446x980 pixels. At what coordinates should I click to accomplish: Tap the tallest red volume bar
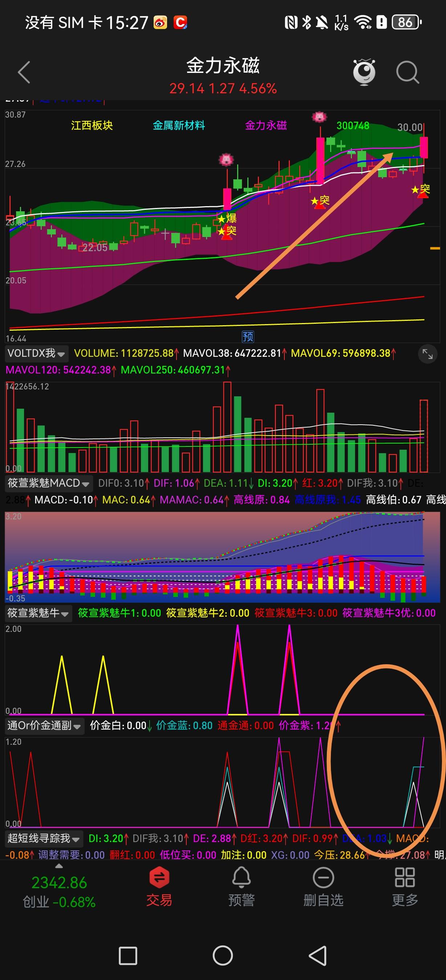(x=227, y=427)
